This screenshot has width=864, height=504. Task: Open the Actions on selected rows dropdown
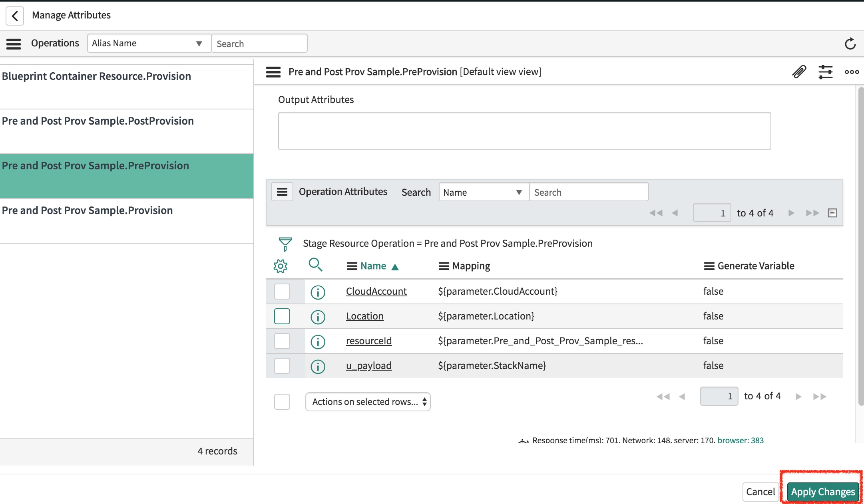pos(367,402)
